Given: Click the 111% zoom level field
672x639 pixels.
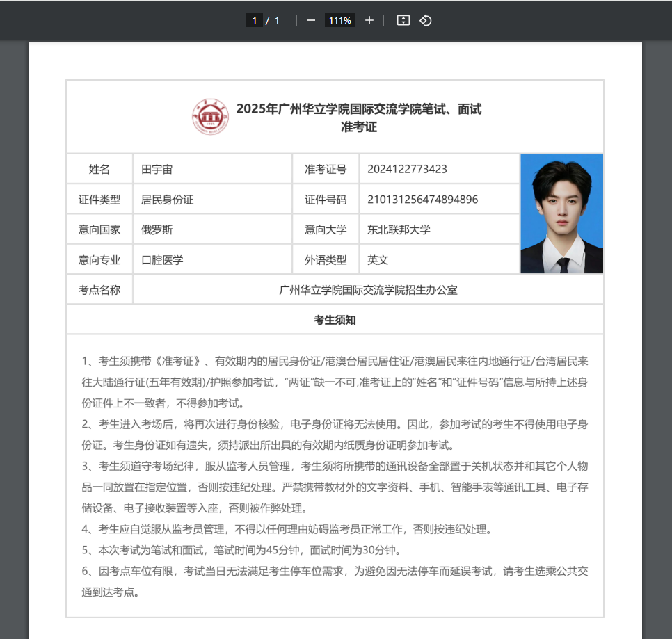Looking at the screenshot, I should point(340,21).
